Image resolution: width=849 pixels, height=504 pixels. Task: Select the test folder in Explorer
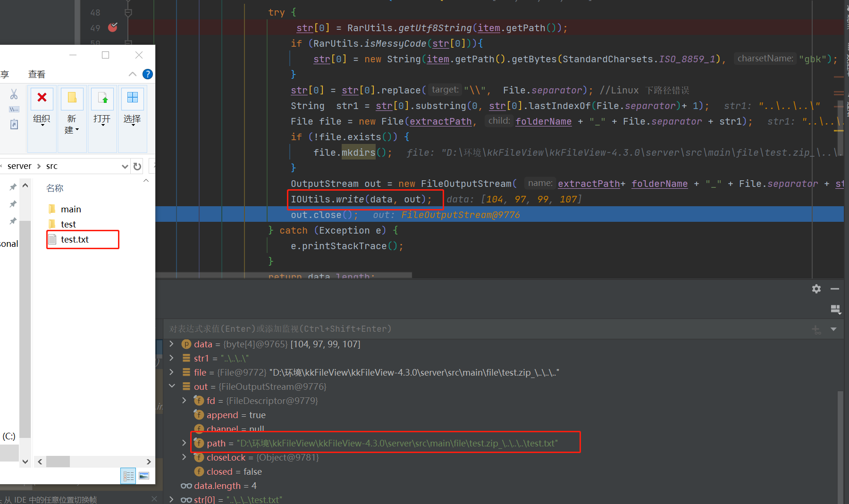pos(68,224)
